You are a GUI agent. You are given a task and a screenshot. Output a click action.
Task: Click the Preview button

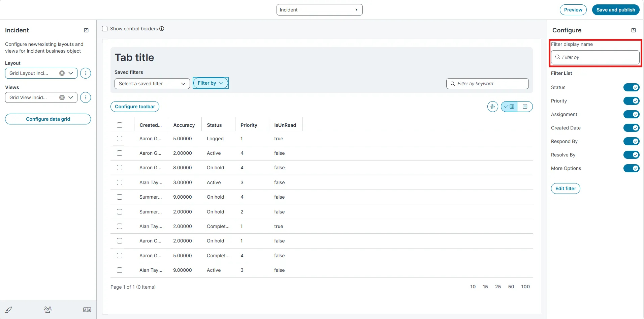point(573,10)
